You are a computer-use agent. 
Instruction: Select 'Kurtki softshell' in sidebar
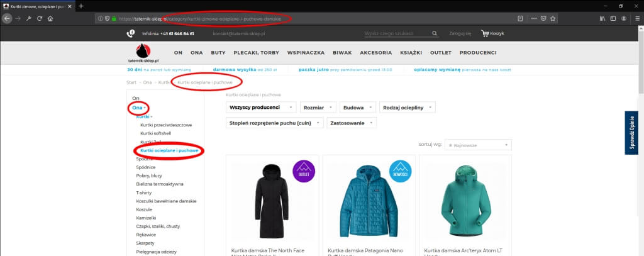[x=156, y=133]
